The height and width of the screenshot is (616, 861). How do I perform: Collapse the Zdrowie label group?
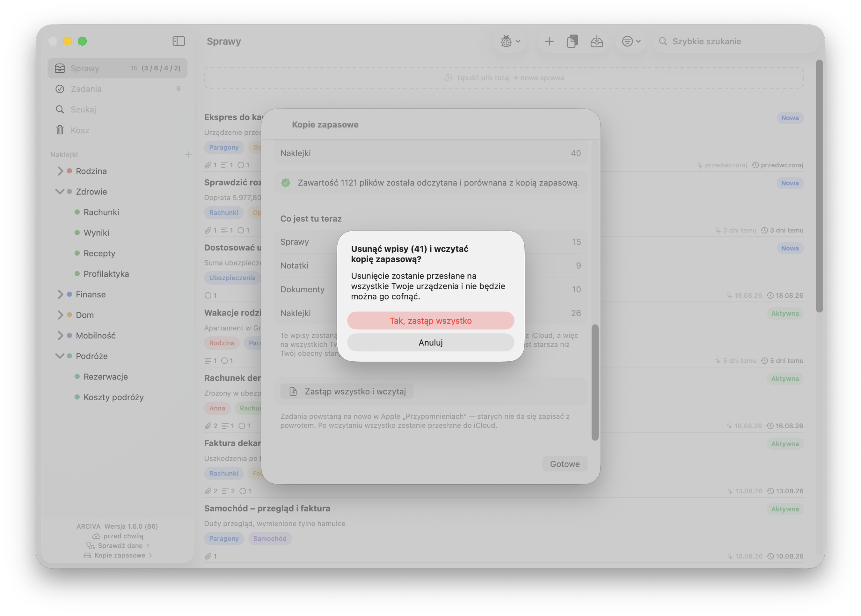[60, 192]
